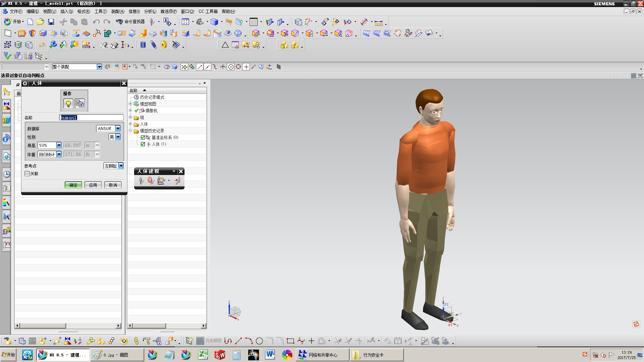Screen dimensions: 644x362
Task: Click the reach zone icon in Human Modeling toolbar
Action: tap(151, 181)
